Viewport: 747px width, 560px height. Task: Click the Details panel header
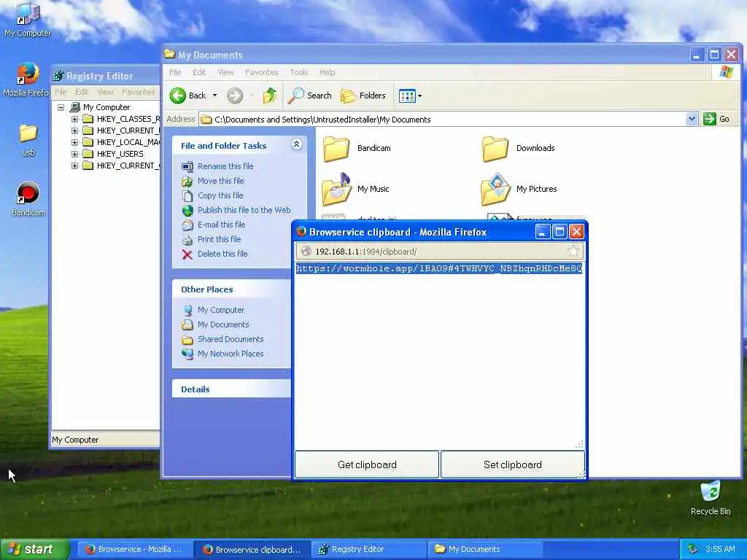pos(232,389)
